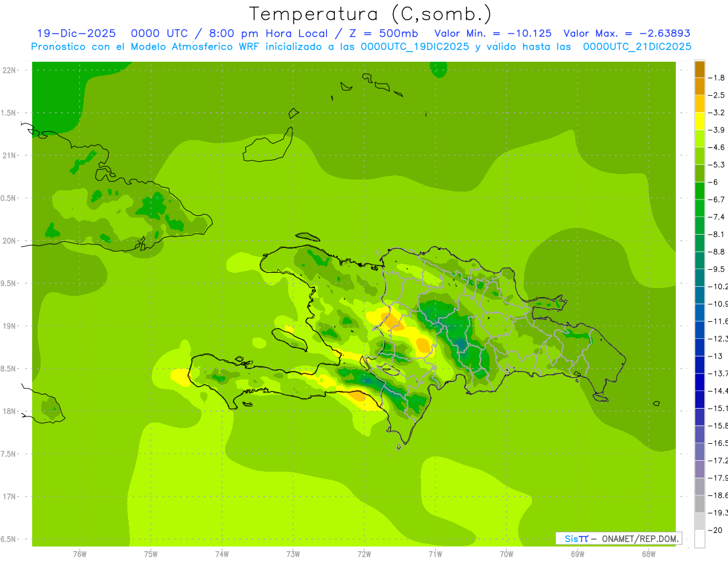Viewport: 728px width, 562px height.
Task: Click 'Valor Max. = -2.63893' text
Action: [627, 33]
